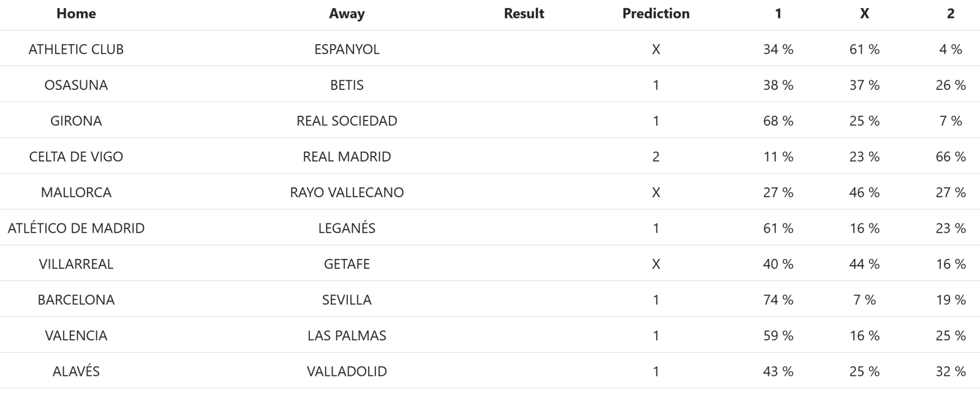Click the Prediction column header

pos(655,13)
